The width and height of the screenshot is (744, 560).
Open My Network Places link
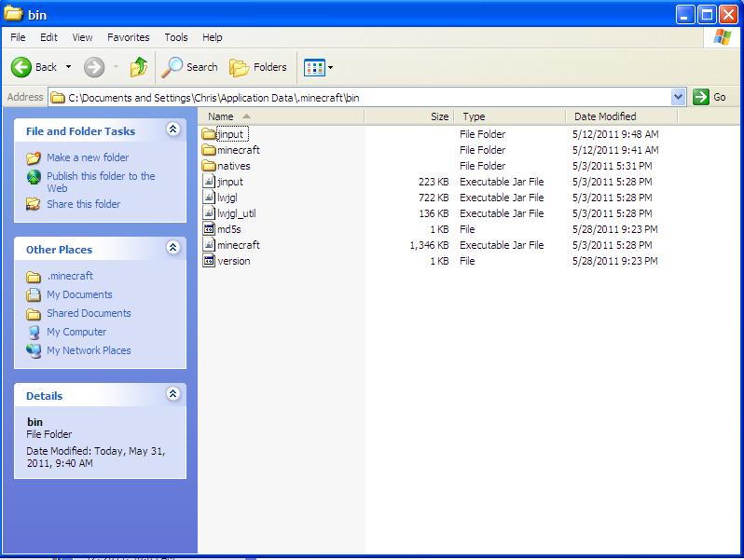click(89, 350)
